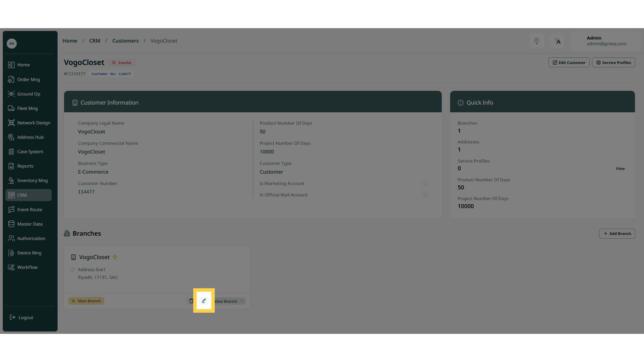Click the Device Mng icon

tap(11, 253)
